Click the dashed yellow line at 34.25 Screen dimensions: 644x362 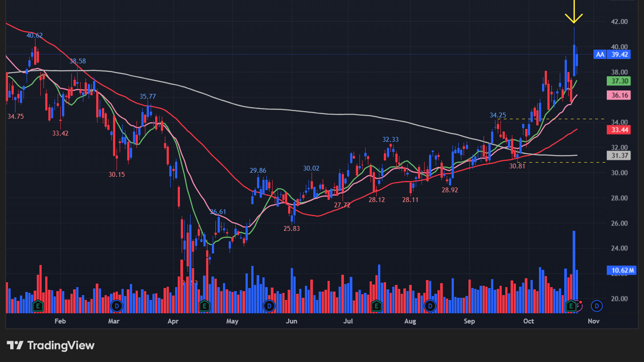click(x=572, y=120)
